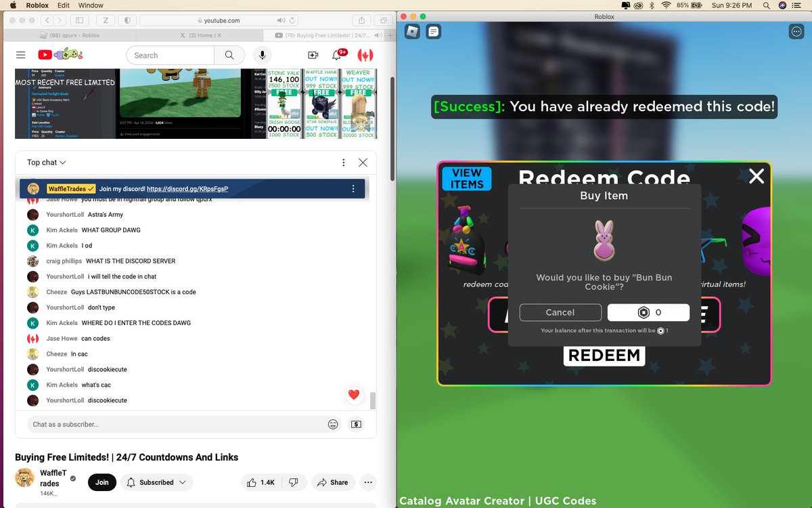Go forward in Safari
Screen dimensions: 812x508
[x=60, y=20]
